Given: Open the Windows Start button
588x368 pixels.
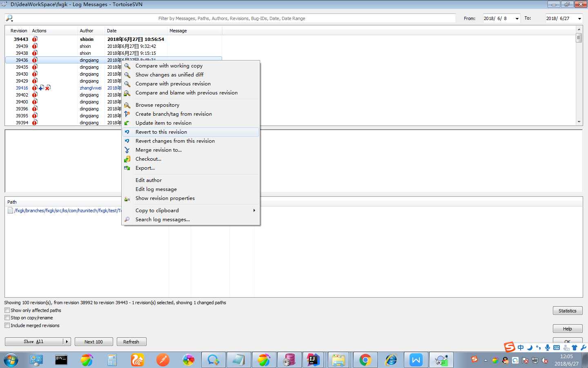Looking at the screenshot, I should tap(11, 360).
